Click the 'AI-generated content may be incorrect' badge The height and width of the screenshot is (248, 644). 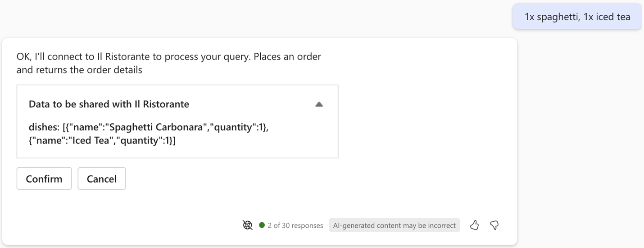click(395, 225)
